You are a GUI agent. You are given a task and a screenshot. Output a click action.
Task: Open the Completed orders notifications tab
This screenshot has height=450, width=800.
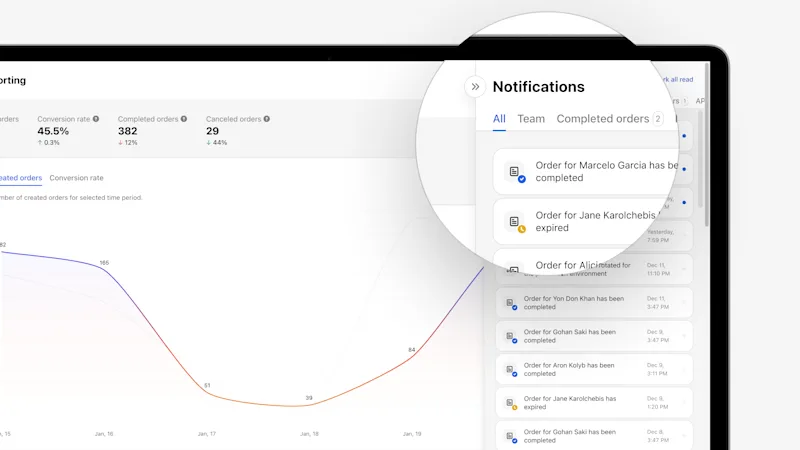coord(603,119)
